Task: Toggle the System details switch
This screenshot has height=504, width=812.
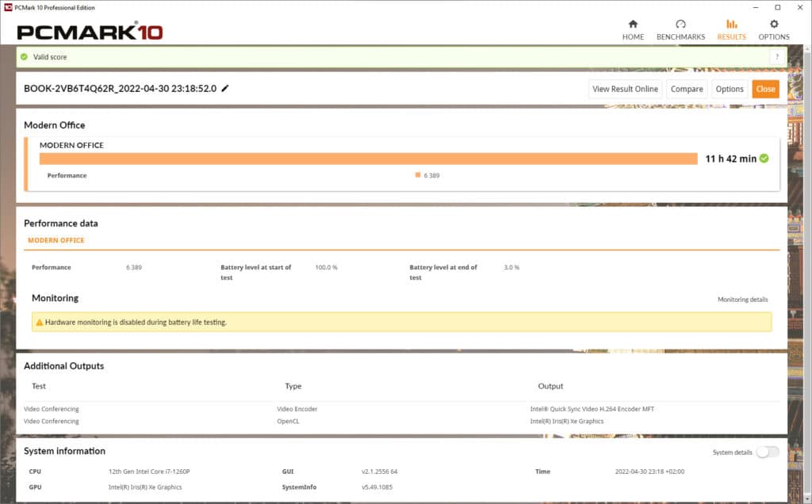Action: [768, 452]
